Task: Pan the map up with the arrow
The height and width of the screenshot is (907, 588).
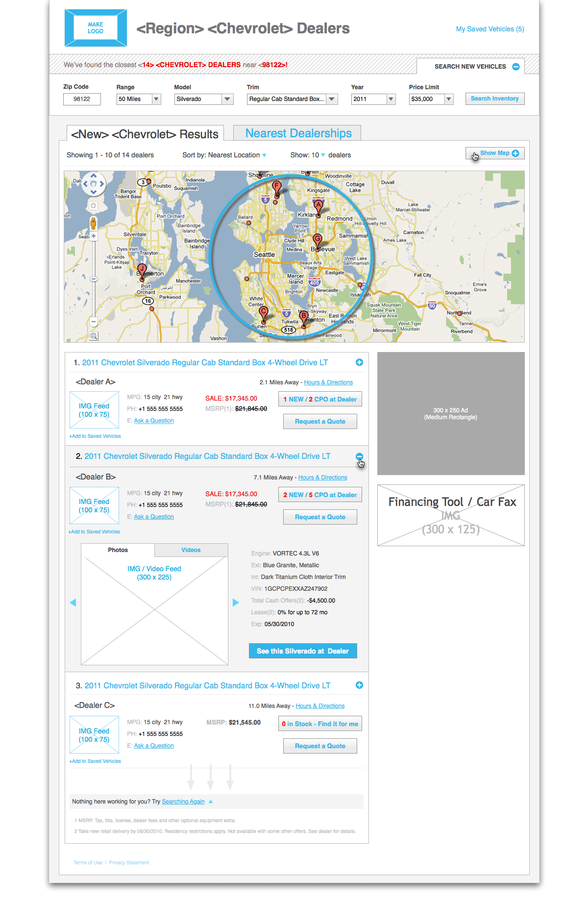Action: tap(94, 176)
